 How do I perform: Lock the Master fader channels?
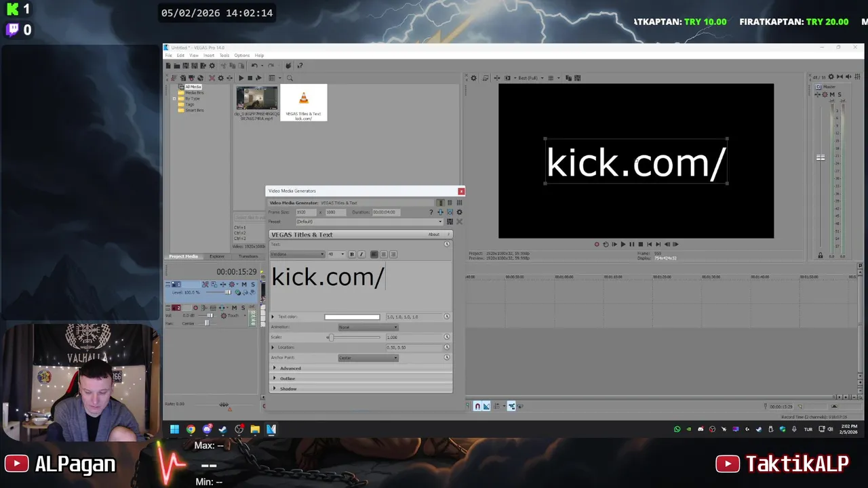[x=821, y=255]
